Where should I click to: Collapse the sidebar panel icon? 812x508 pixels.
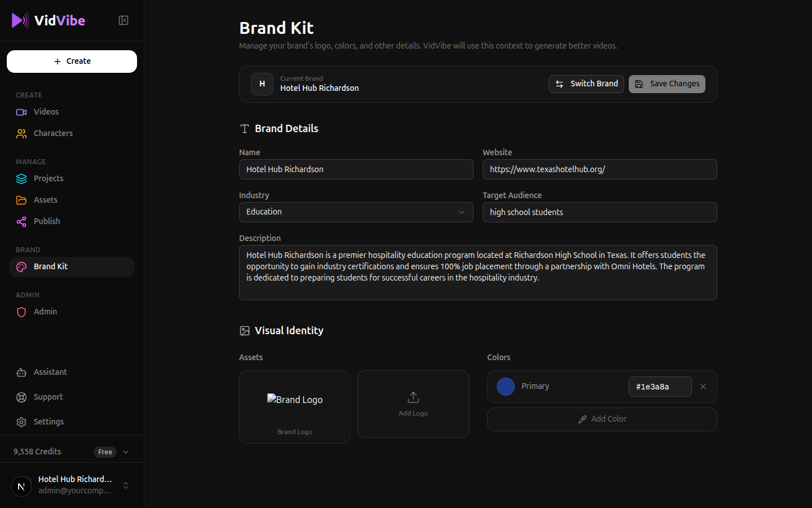(123, 20)
